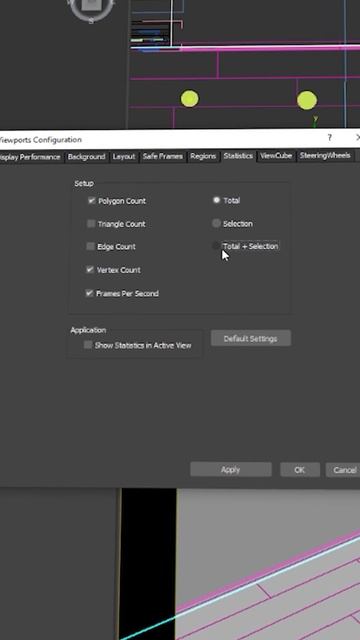
Task: Switch to the SteeringWheels tab
Action: 325,156
